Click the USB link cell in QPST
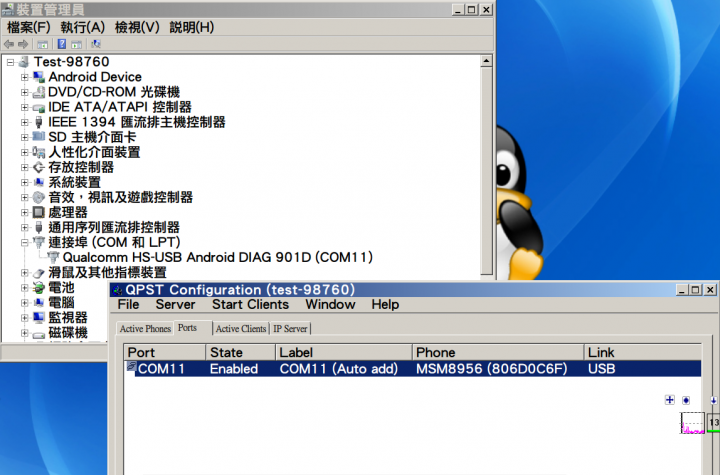 click(x=602, y=369)
